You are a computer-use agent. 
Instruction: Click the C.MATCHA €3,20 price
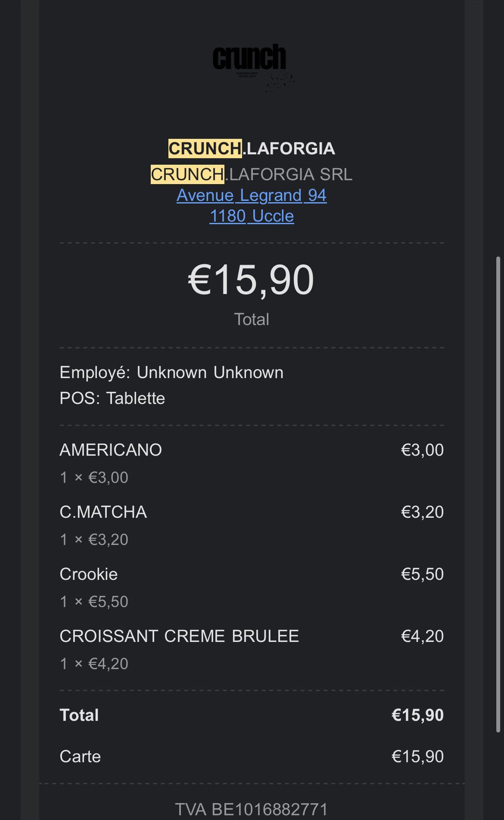pos(422,512)
